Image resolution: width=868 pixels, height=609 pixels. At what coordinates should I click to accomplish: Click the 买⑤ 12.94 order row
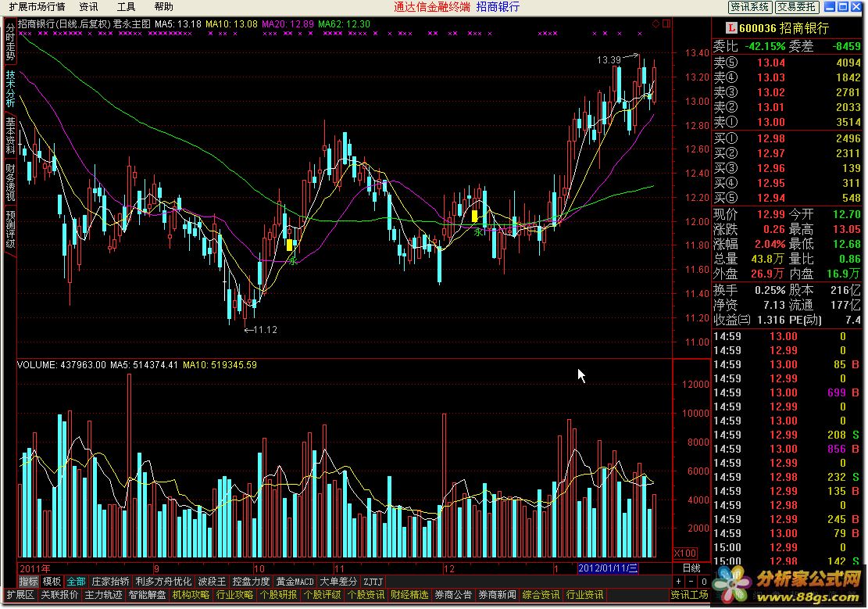(788, 198)
